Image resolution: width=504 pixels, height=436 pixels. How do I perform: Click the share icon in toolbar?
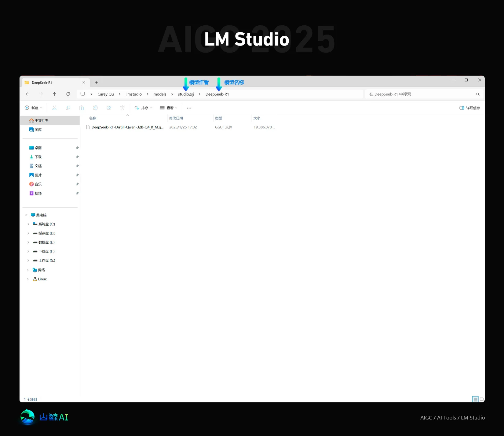tap(109, 108)
